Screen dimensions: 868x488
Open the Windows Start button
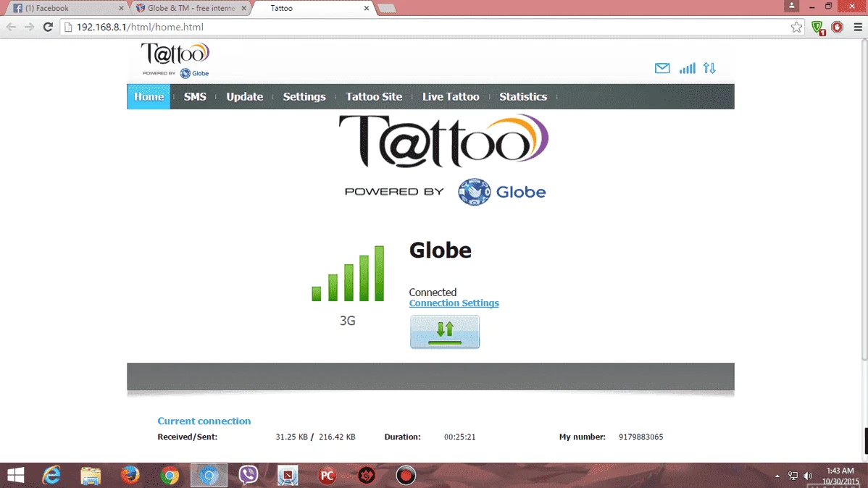(15, 475)
